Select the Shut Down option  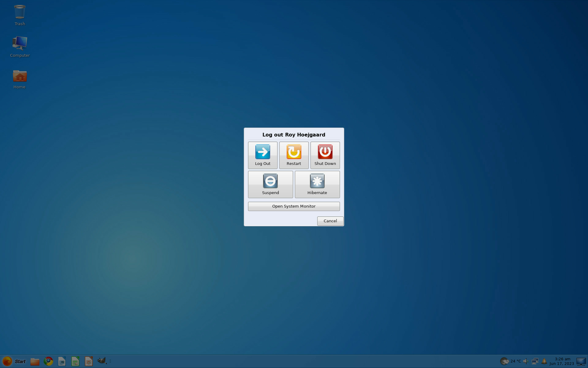pyautogui.click(x=325, y=155)
